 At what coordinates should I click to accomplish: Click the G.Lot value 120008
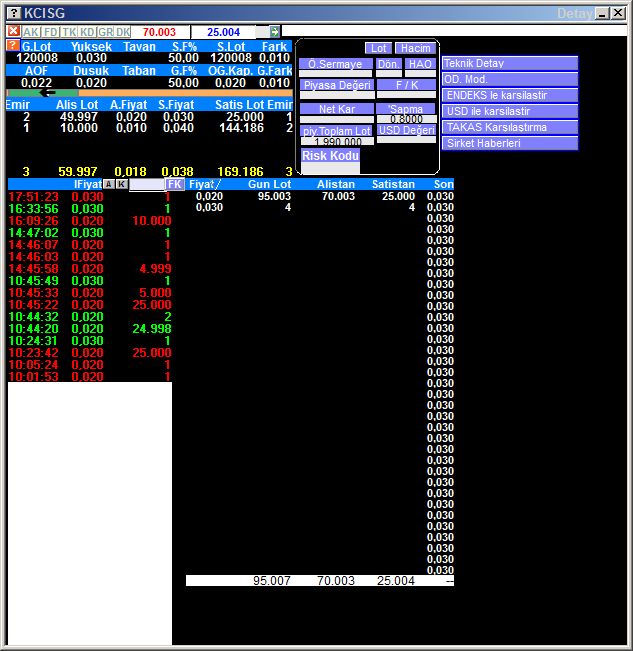pos(37,58)
